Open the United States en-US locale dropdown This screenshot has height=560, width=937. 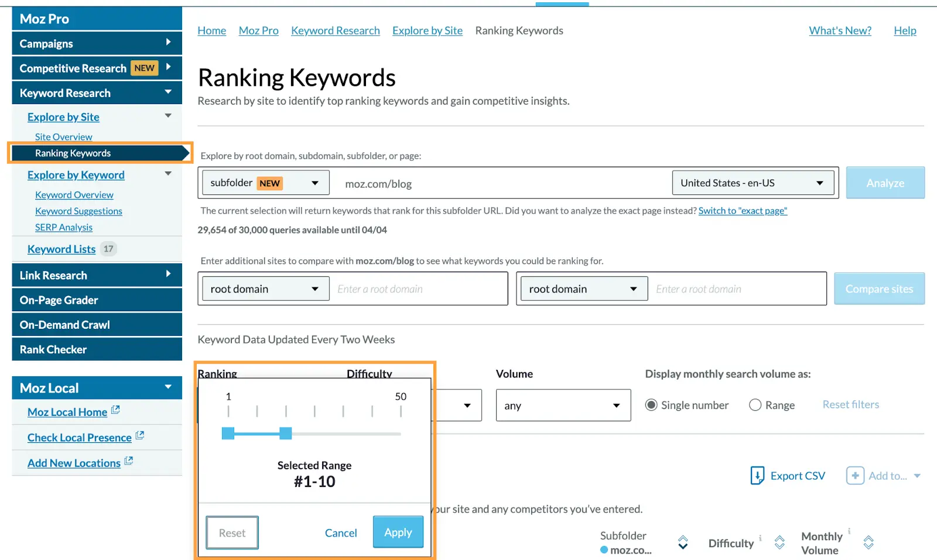[x=753, y=183]
